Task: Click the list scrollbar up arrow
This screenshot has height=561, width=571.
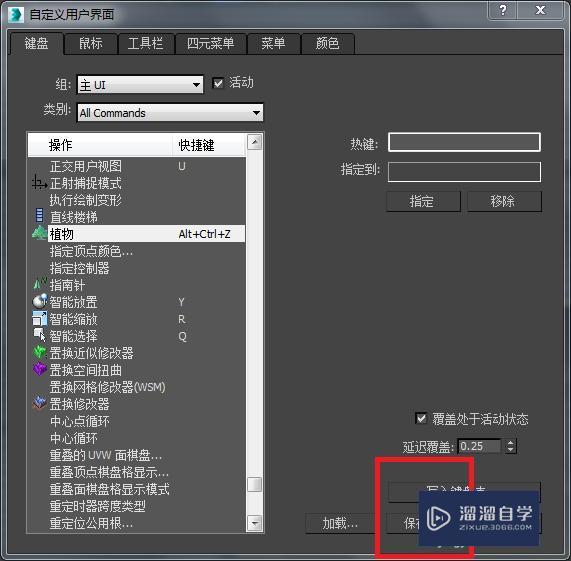Action: (254, 142)
